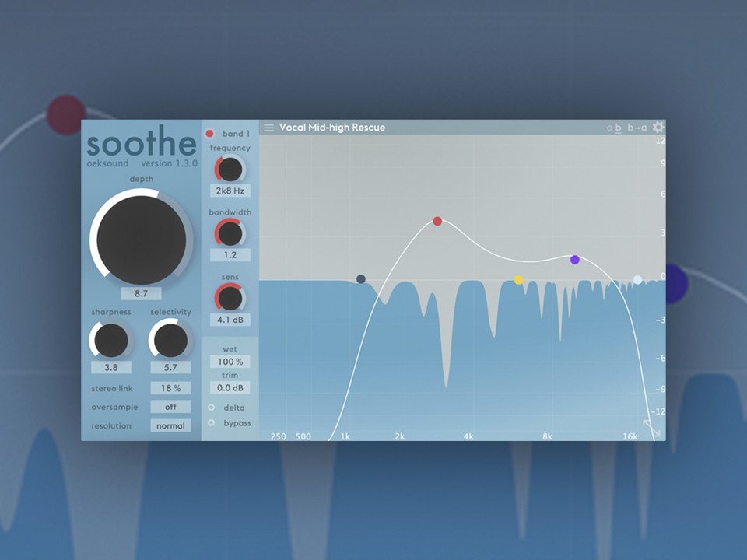The width and height of the screenshot is (747, 560).
Task: Enable delta monitoring
Action: point(211,408)
